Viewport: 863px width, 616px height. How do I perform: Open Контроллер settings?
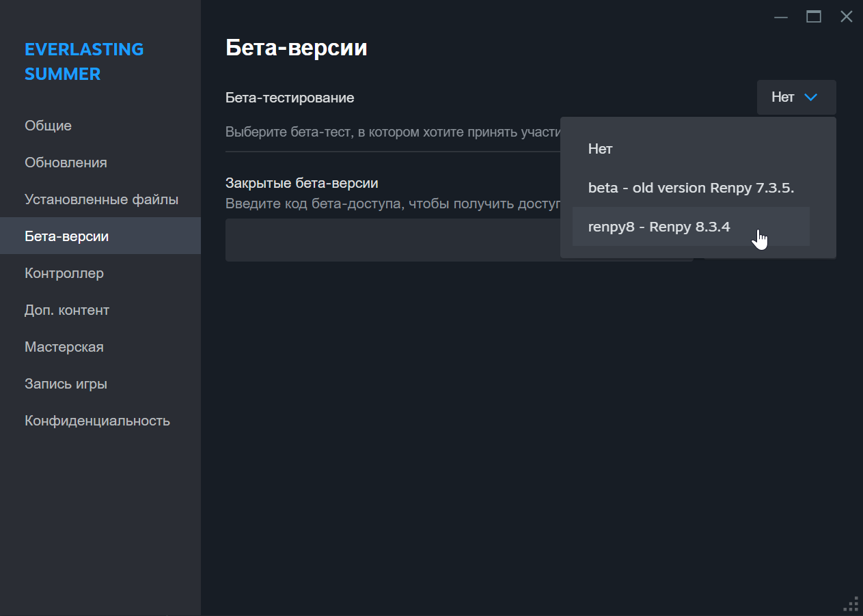[x=64, y=273]
